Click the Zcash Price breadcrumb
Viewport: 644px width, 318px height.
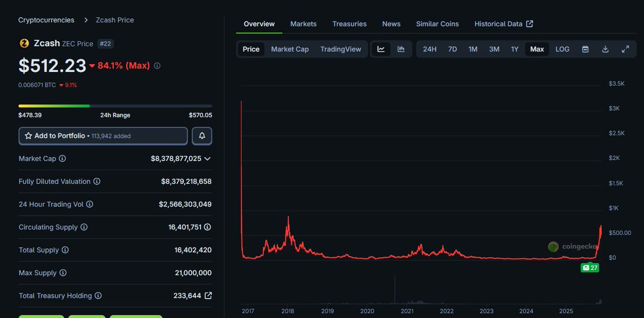[115, 20]
